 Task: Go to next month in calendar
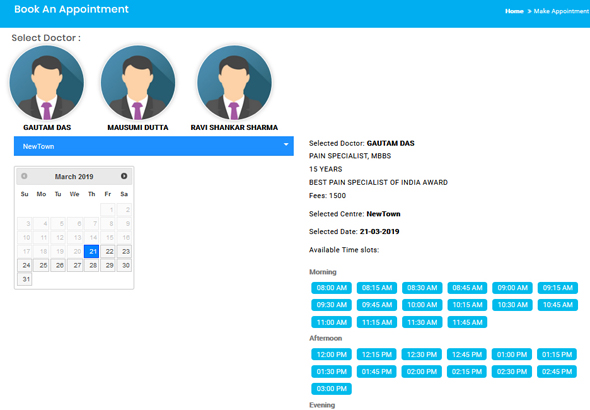pos(124,176)
